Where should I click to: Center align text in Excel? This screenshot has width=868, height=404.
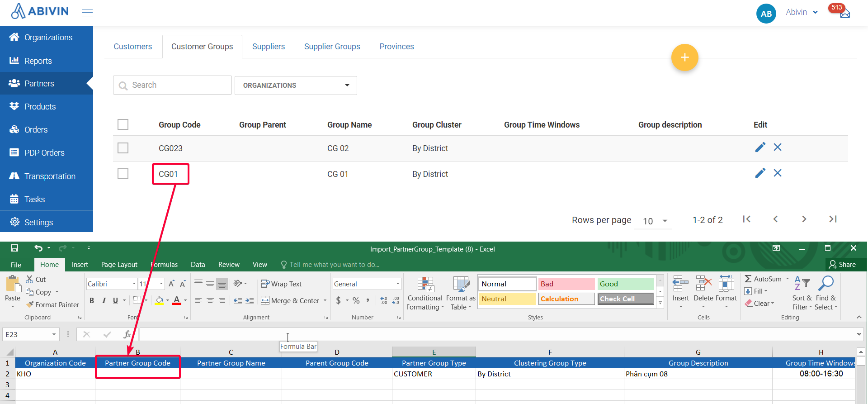coord(210,300)
